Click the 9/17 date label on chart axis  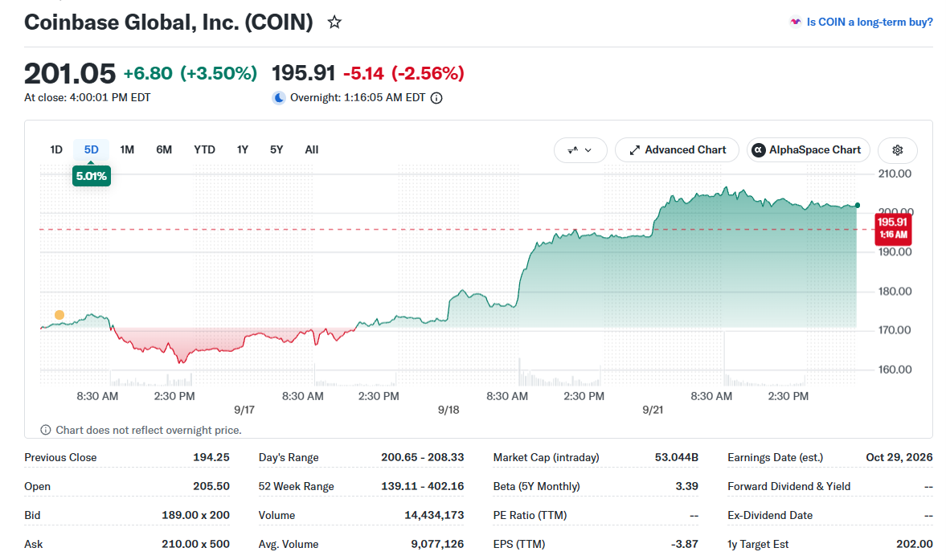244,410
